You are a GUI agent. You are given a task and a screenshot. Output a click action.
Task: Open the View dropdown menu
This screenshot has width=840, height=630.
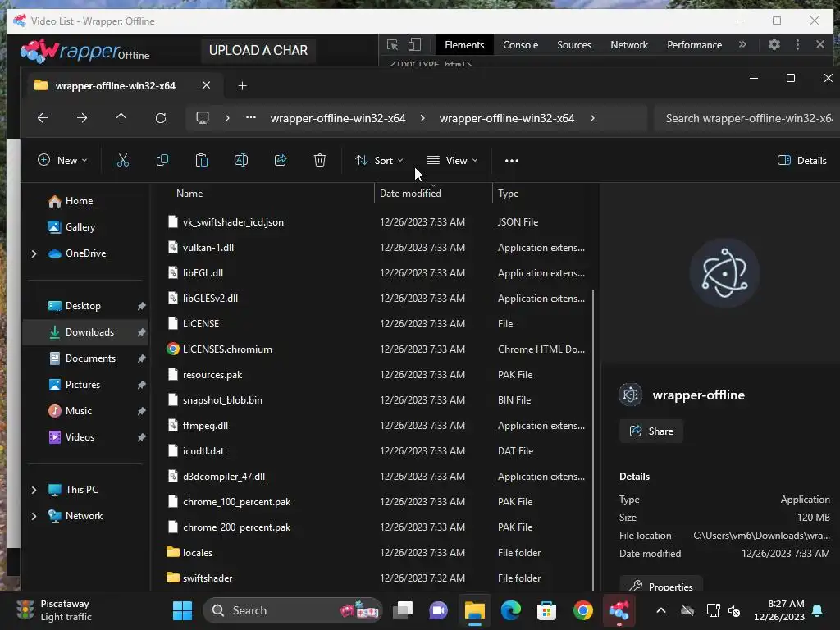tap(452, 160)
